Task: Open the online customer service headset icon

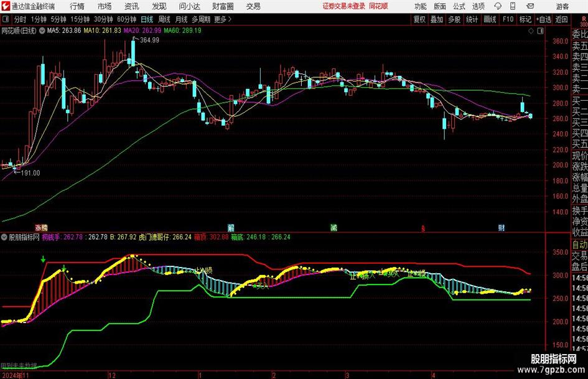Action: point(498,6)
